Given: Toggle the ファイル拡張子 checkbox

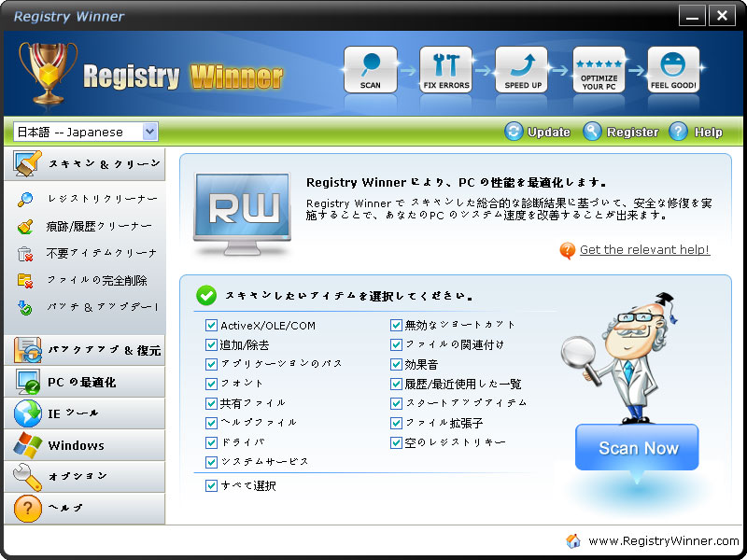Looking at the screenshot, I should pyautogui.click(x=396, y=423).
